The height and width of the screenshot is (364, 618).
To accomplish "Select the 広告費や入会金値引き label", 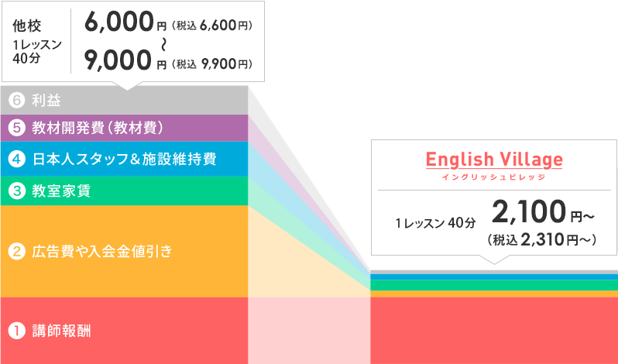I will (x=102, y=251).
